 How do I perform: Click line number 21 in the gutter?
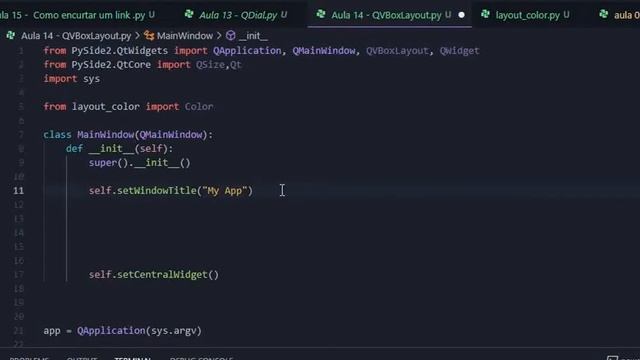click(18, 331)
